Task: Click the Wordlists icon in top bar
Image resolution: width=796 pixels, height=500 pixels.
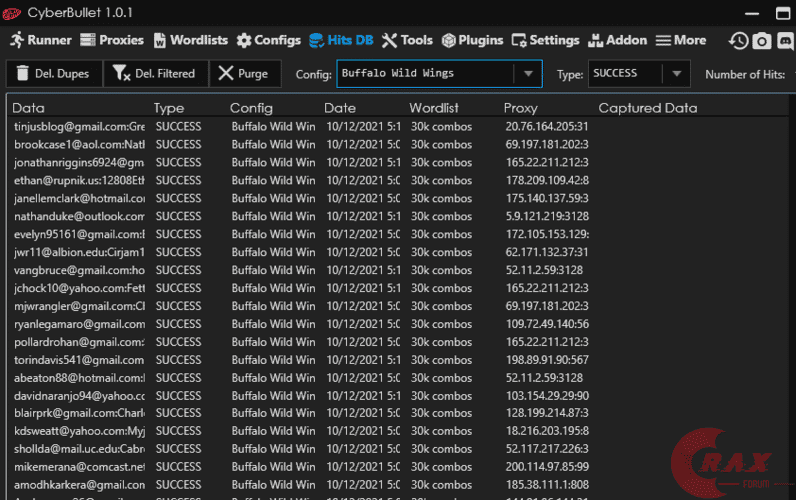Action: 160,41
